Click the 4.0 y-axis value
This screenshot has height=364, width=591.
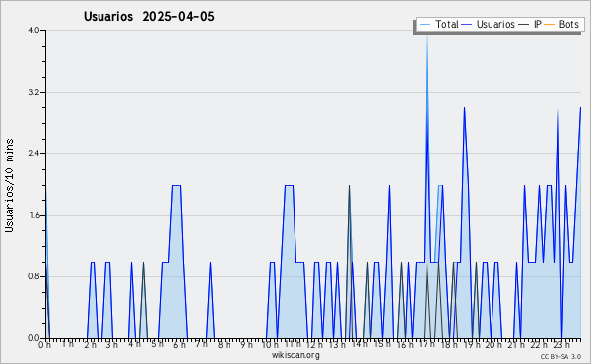click(33, 30)
